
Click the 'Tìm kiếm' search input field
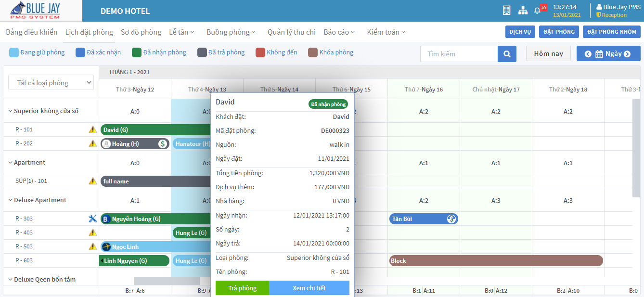pyautogui.click(x=459, y=54)
